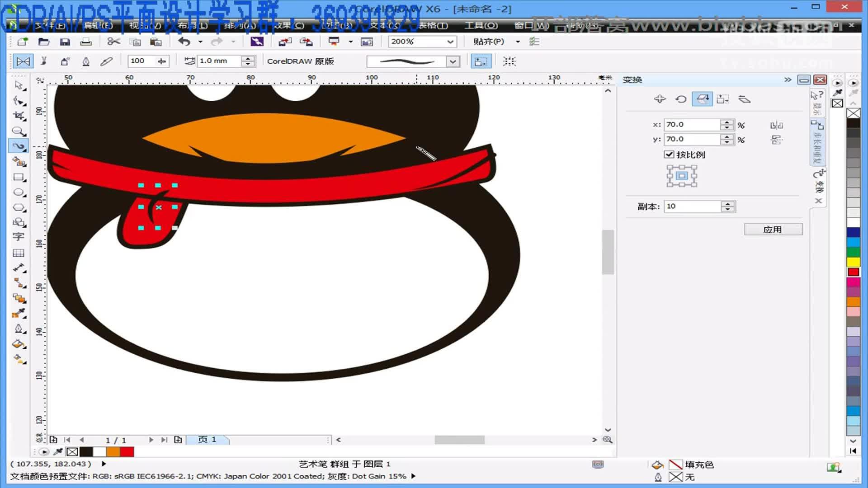Select the Shape tool

click(x=19, y=100)
